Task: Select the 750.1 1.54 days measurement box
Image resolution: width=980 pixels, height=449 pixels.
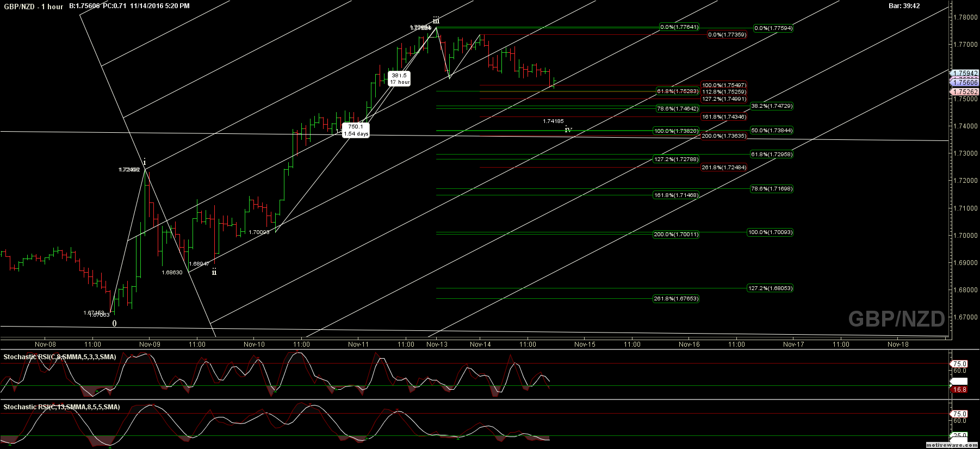Action: click(x=356, y=130)
